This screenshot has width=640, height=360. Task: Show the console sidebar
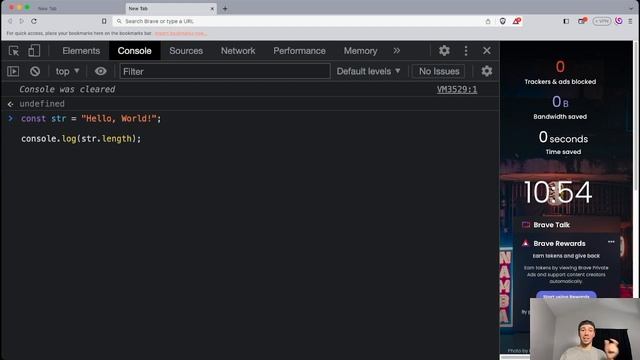point(13,71)
